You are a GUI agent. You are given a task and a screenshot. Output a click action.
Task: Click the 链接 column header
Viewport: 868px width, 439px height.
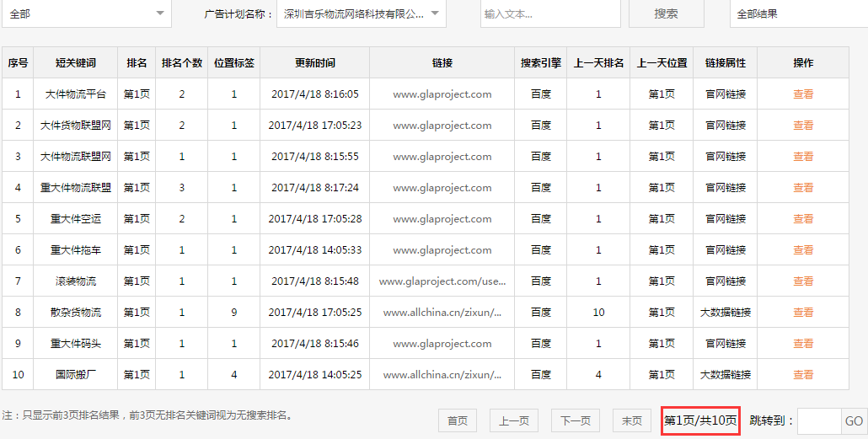tap(442, 62)
